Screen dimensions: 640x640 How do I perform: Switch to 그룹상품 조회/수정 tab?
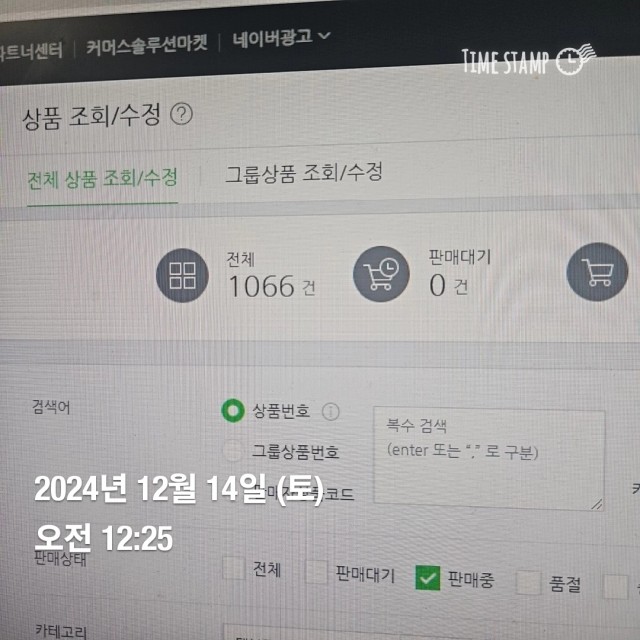click(304, 173)
